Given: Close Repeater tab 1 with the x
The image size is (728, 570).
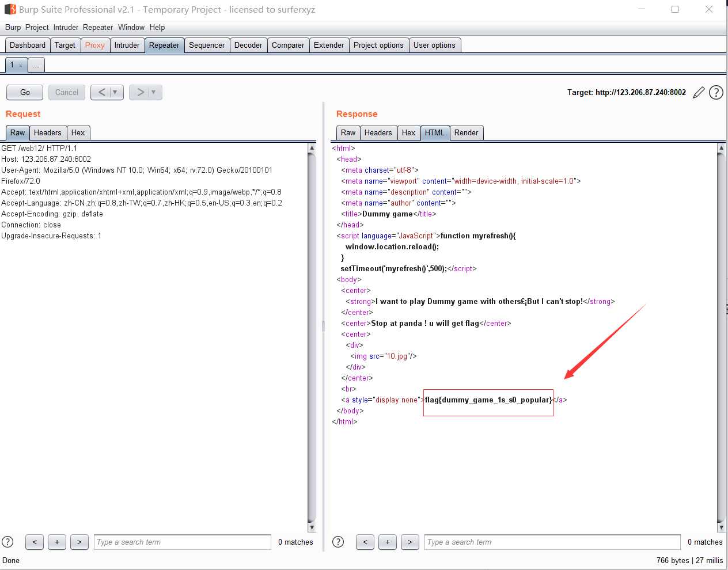Looking at the screenshot, I should [21, 65].
